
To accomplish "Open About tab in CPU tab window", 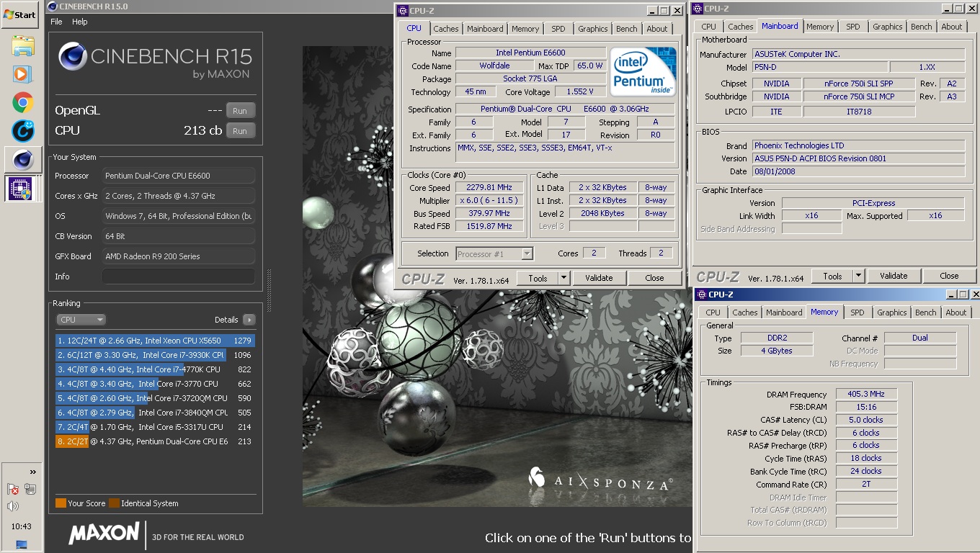I will 657,29.
